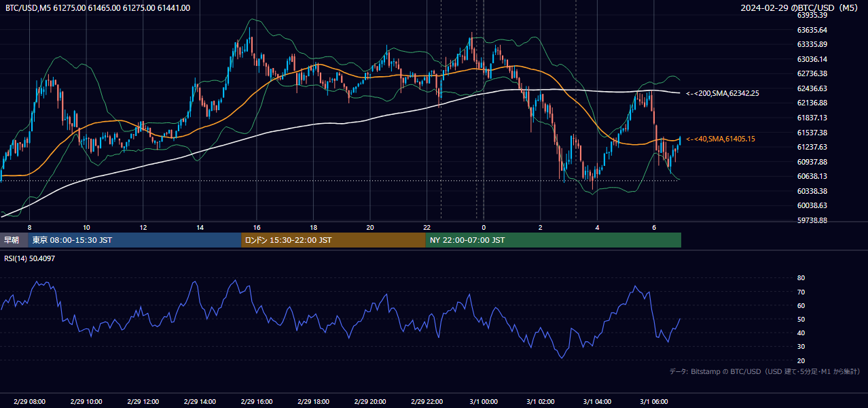
Task: Select the 40 SMA 61405.15 label
Action: [x=721, y=139]
